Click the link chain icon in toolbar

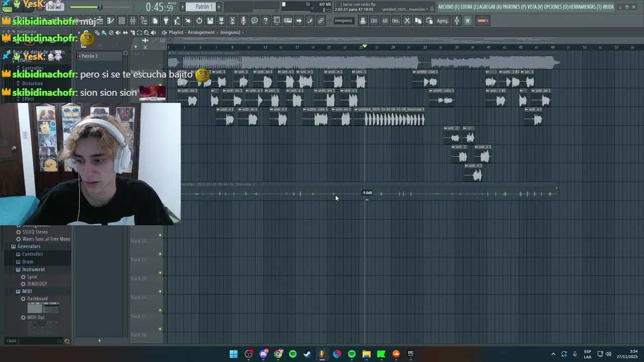click(x=321, y=21)
